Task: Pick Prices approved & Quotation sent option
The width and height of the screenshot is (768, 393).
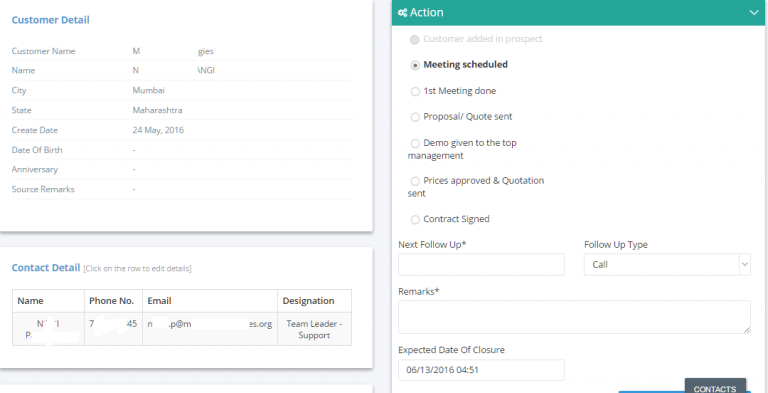Action: tap(415, 181)
